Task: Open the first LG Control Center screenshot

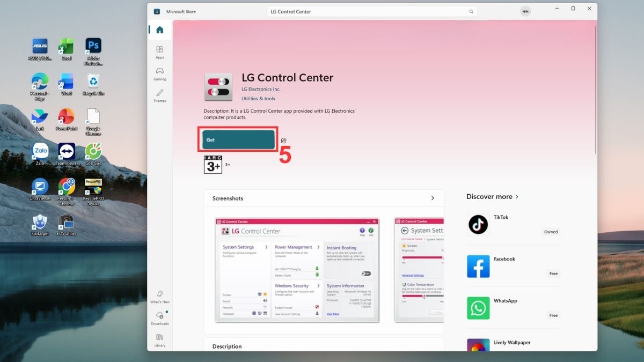Action: pyautogui.click(x=297, y=270)
